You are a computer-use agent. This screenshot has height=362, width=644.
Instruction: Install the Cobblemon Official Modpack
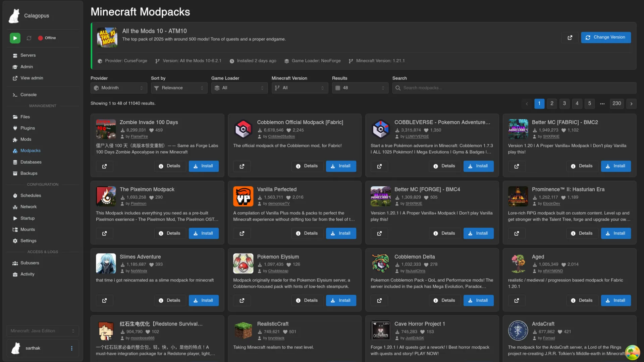coord(341,166)
